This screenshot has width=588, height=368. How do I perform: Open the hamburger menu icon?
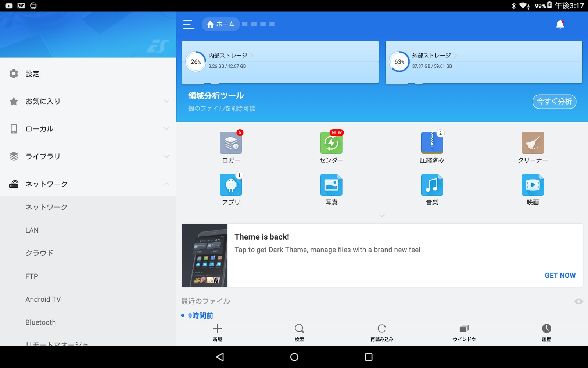189,24
